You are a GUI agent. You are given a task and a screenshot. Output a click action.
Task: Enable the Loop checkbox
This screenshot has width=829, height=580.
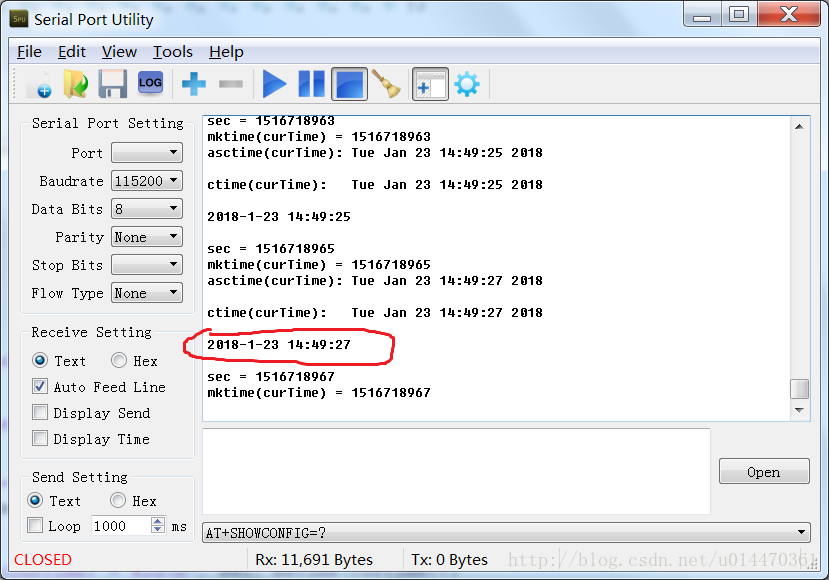point(35,525)
